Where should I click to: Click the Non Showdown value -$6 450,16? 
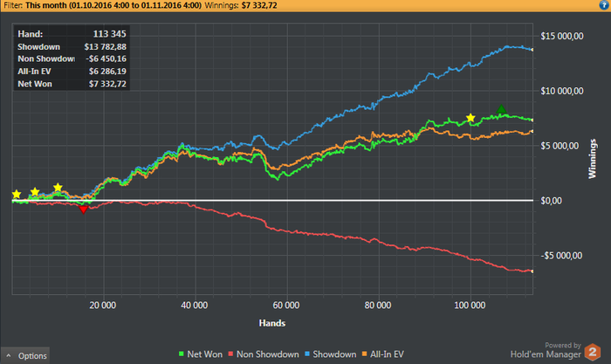click(x=106, y=58)
